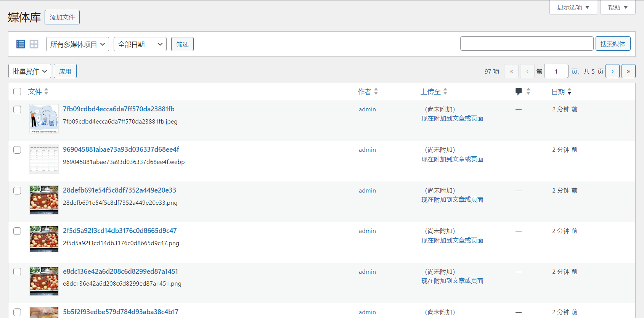Click filename text 2f5d5a92f3cd14db3176c0d8665d9c47.png
This screenshot has width=644, height=318.
(x=121, y=243)
